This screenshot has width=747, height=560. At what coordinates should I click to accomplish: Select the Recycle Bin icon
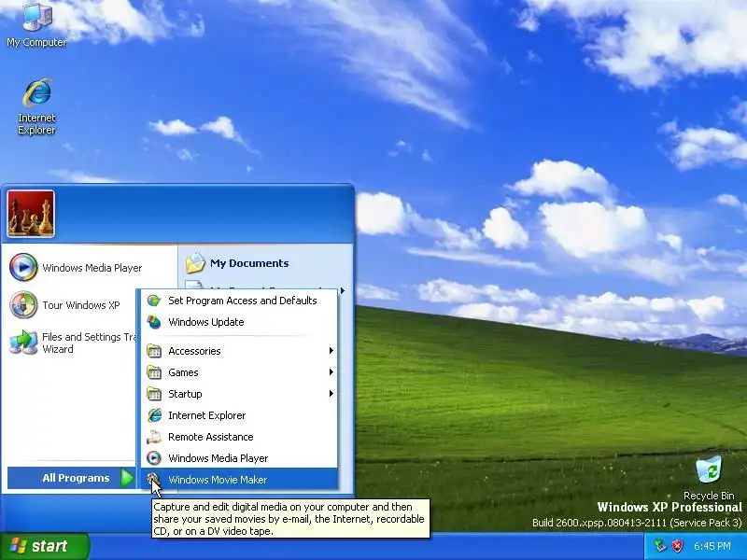[x=709, y=478]
